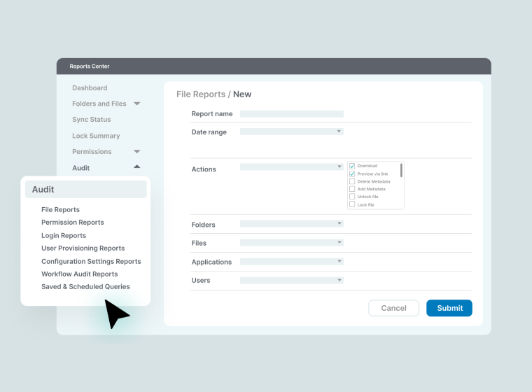Uncheck the Download action checkbox
This screenshot has height=392, width=532.
point(352,166)
